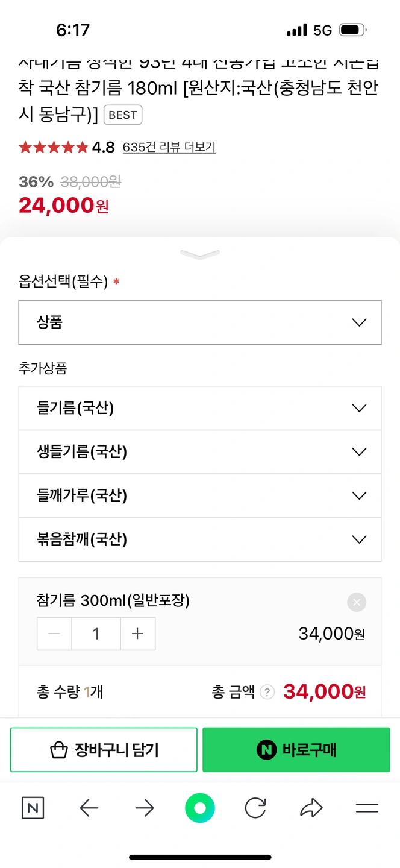
Task: Go forward using the right arrow
Action: [145, 808]
